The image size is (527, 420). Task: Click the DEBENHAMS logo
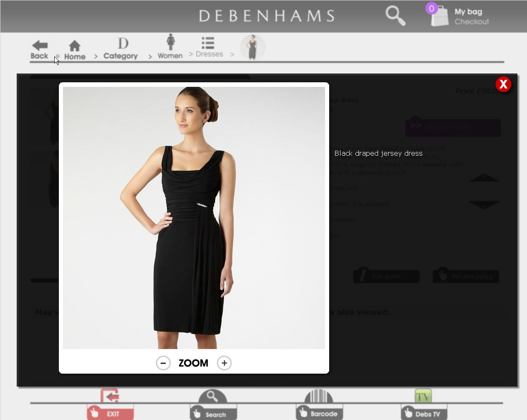click(x=267, y=16)
